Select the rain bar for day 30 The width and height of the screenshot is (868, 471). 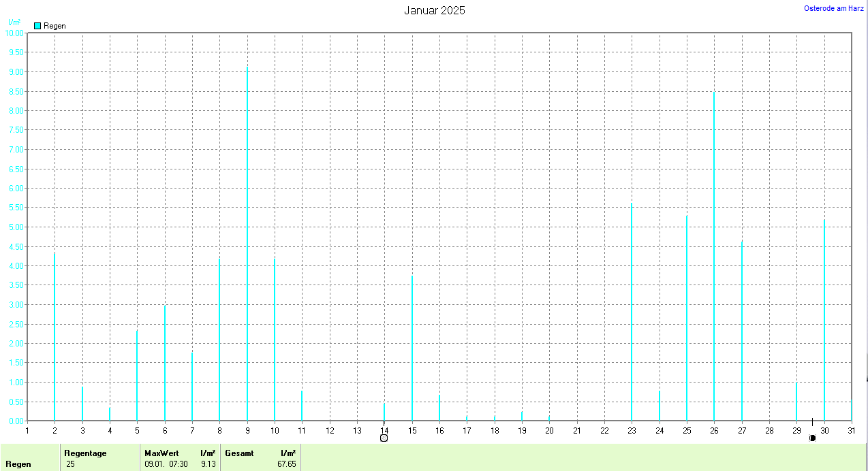pyautogui.click(x=824, y=320)
